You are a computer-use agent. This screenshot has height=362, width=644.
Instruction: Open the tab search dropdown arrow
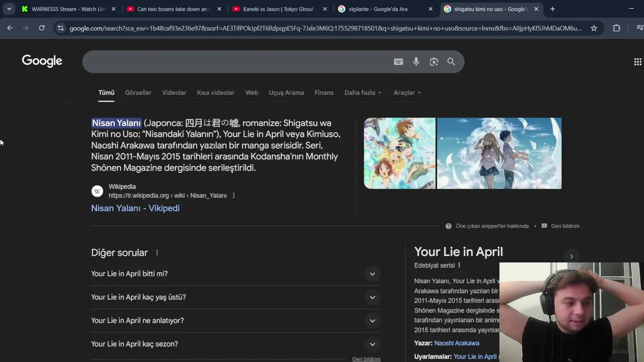point(9,9)
